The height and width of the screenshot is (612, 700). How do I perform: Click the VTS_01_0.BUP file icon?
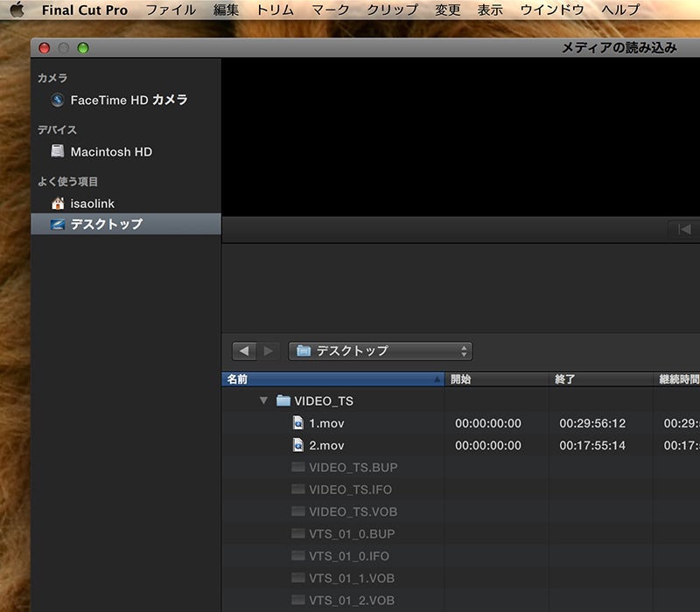click(x=298, y=533)
